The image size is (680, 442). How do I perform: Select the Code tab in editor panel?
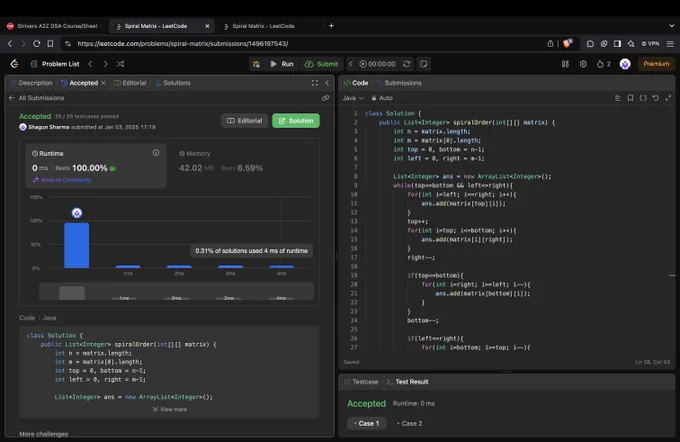(x=356, y=83)
